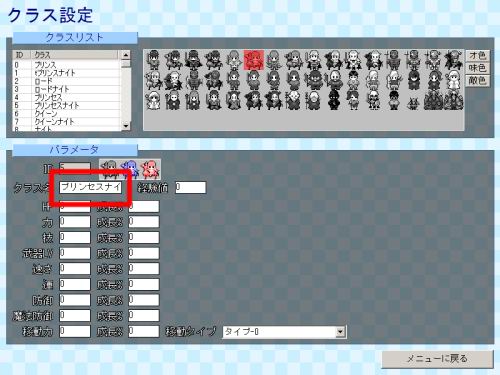Screen dimensions: 500x375
Task: Click the 才色 color button
Action: tap(478, 56)
